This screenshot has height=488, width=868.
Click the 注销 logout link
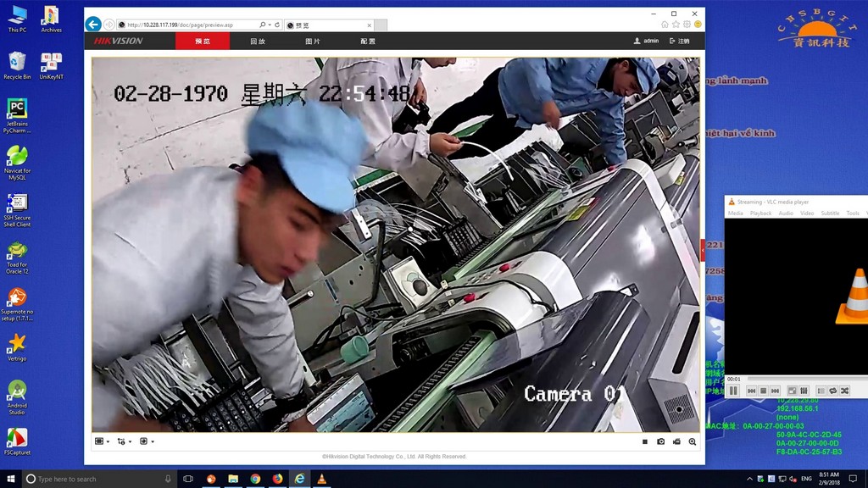tap(680, 41)
